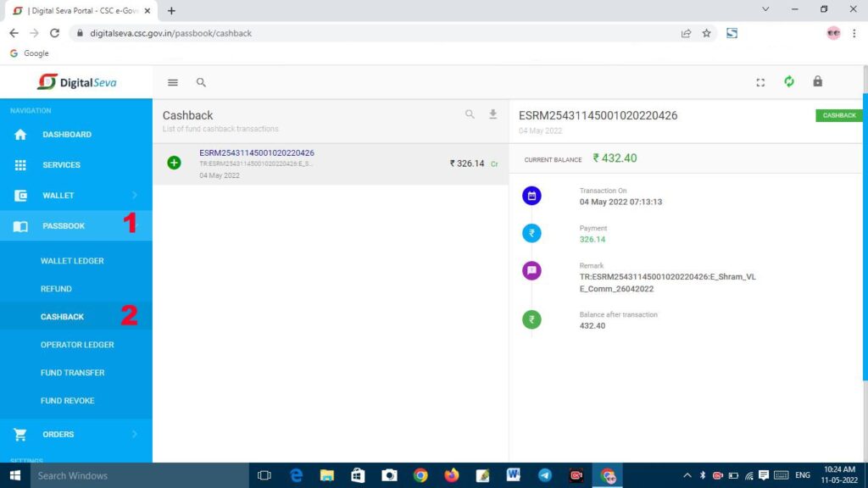Image resolution: width=868 pixels, height=488 pixels.
Task: Select Wallet Ledger submenu item
Action: click(x=72, y=261)
